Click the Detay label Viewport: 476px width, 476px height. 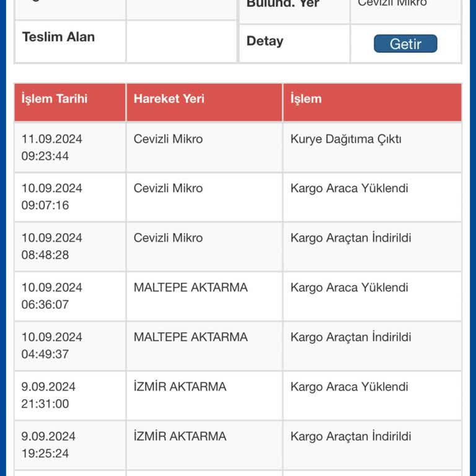coord(265,42)
